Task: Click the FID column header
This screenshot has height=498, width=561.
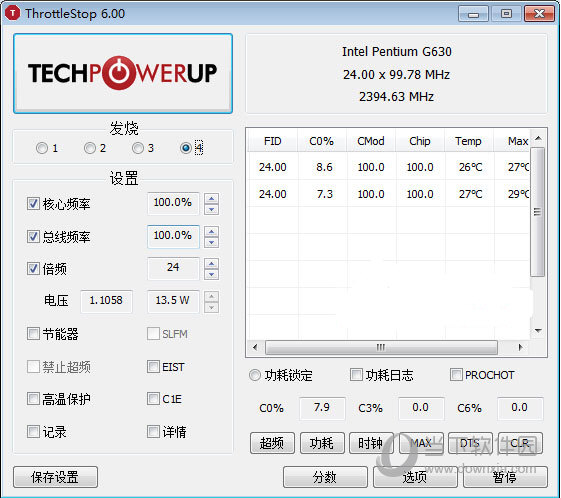Action: pyautogui.click(x=273, y=141)
